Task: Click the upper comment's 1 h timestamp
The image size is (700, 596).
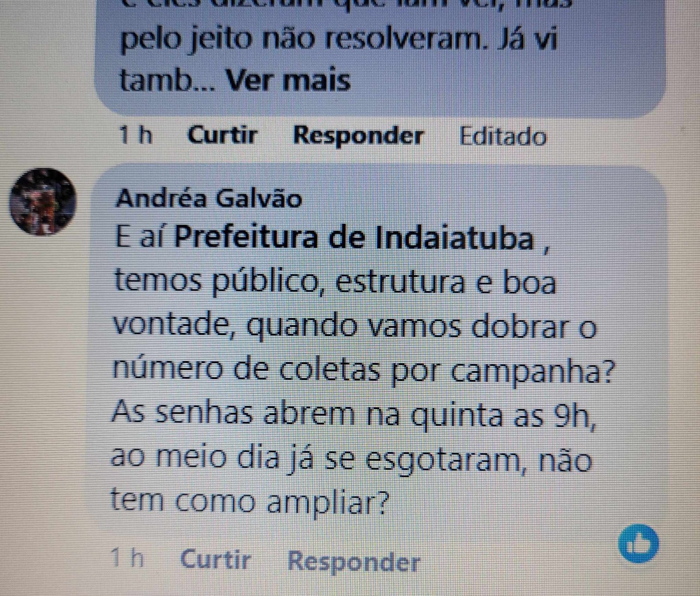Action: [136, 135]
